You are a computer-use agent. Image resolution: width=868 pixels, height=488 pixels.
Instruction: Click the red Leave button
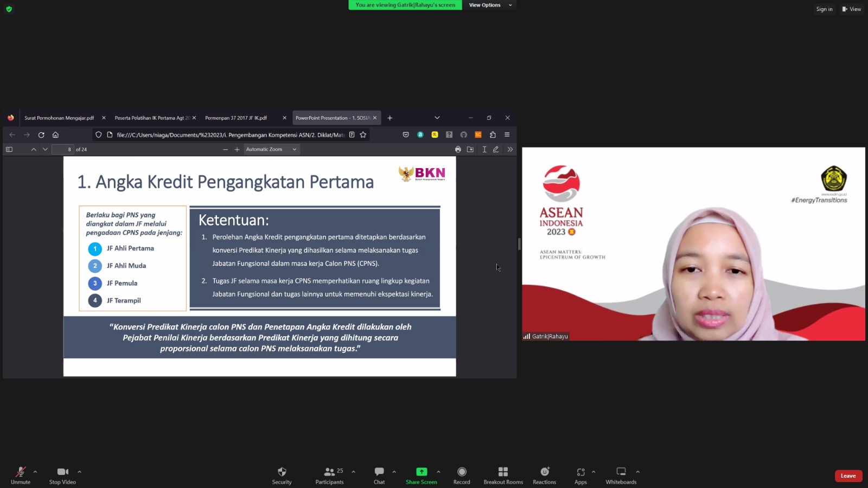click(848, 476)
